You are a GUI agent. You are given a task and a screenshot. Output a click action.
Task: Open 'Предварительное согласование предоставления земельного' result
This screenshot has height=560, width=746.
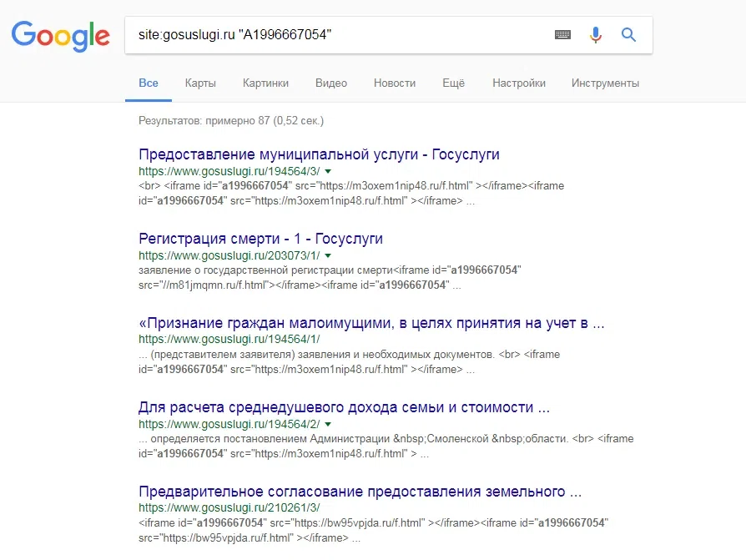[x=360, y=491]
